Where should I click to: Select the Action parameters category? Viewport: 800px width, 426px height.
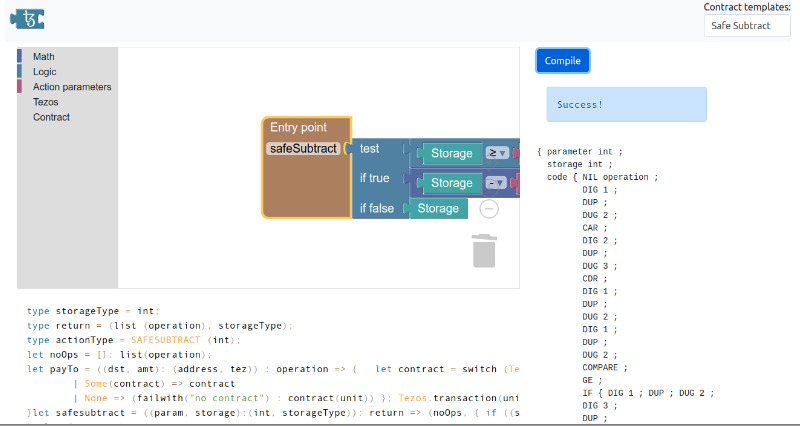click(x=72, y=87)
